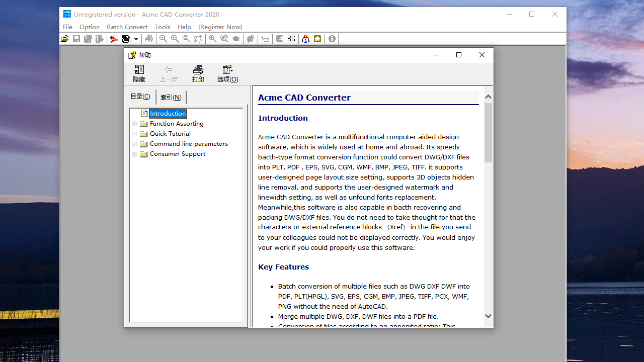Select the Command line parameters folder label

click(189, 144)
